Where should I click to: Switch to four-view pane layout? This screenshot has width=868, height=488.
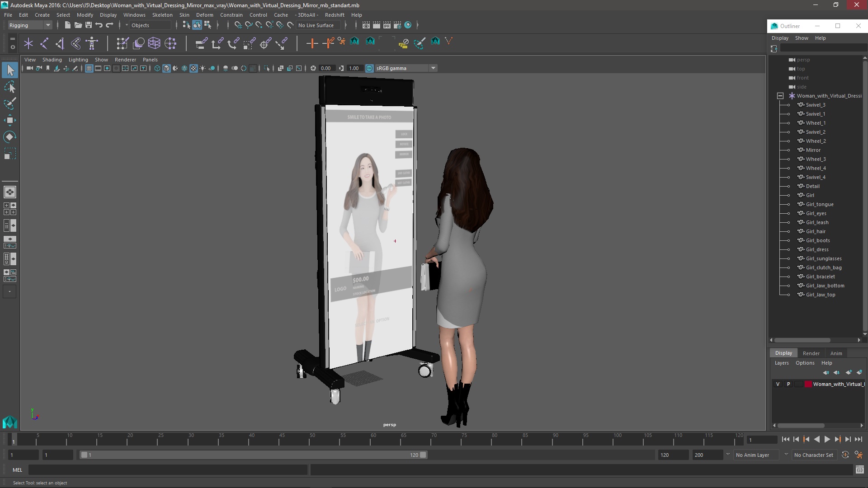(10, 209)
